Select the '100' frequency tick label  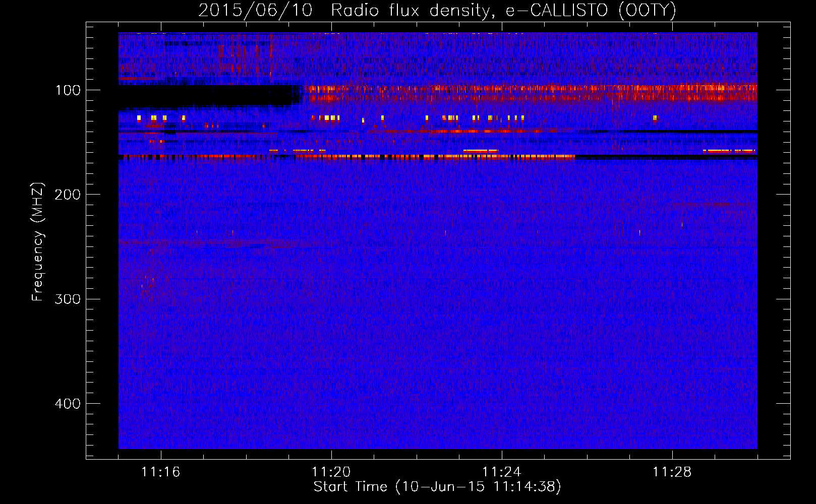(x=68, y=91)
